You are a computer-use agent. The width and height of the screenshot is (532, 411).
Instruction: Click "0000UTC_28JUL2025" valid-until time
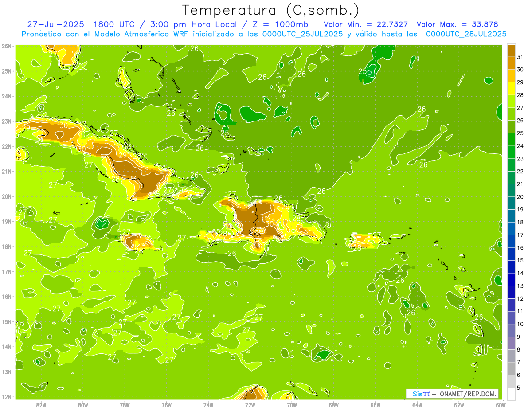click(x=466, y=34)
